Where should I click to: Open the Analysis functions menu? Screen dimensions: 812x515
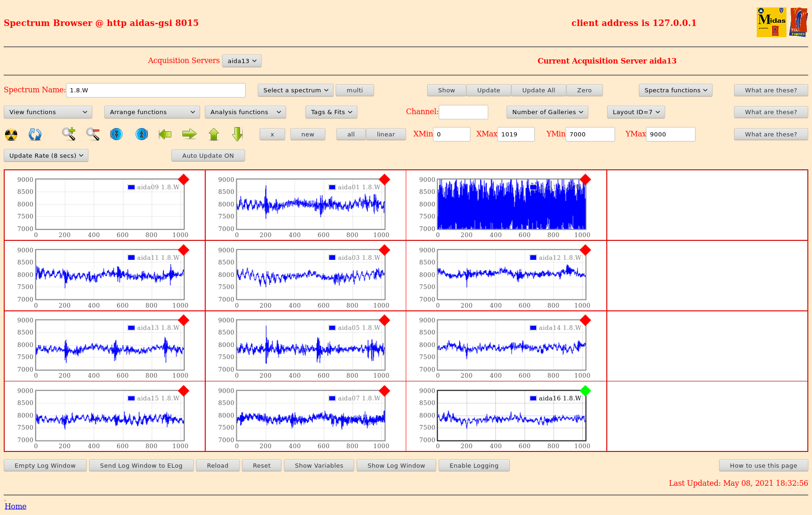click(x=245, y=112)
